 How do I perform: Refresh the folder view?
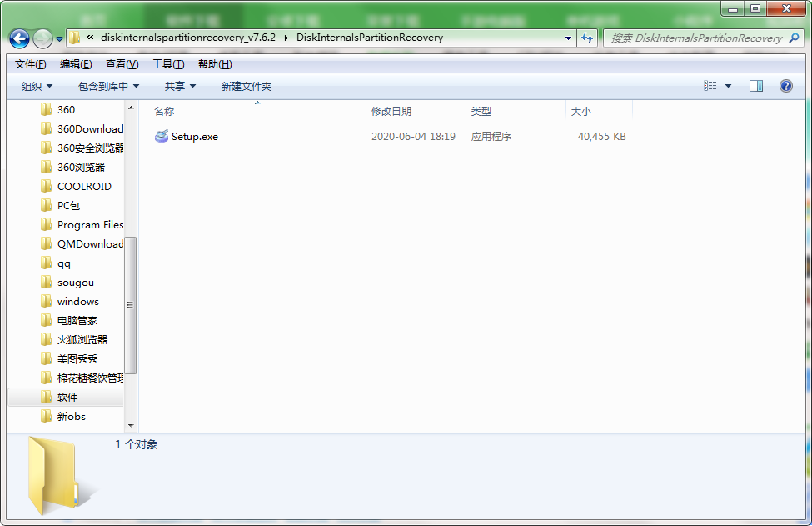[587, 38]
